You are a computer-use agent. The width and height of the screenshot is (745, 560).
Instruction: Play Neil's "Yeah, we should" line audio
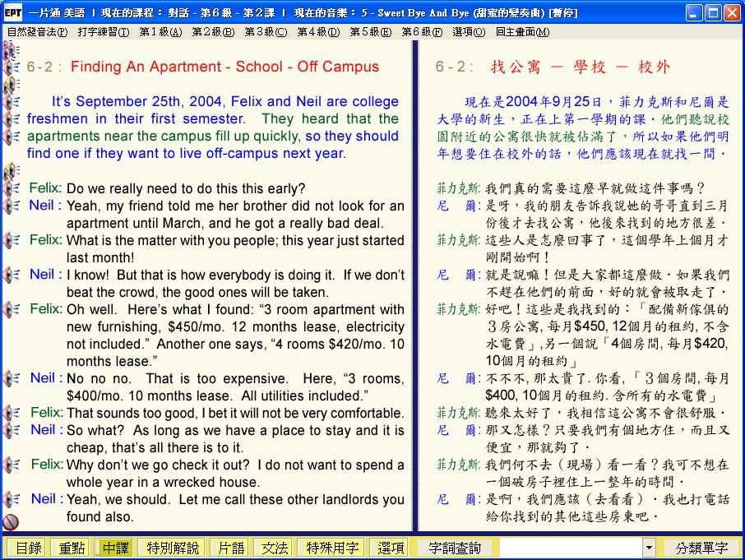click(x=12, y=499)
